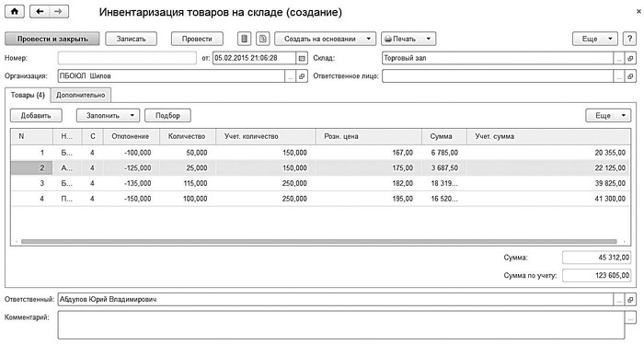Viewport: 644px width, 344px height.
Task: Choose Ответственное лицо via ellipsis button
Action: click(x=619, y=76)
